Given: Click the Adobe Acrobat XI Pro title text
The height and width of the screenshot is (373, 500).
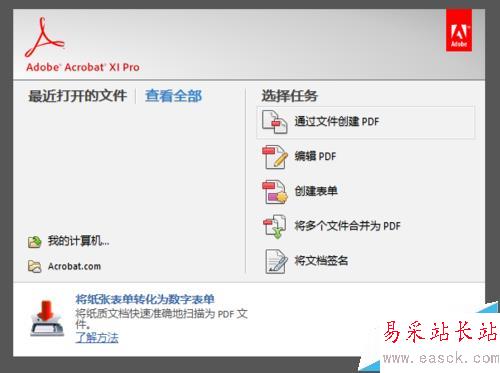Looking at the screenshot, I should click(83, 67).
